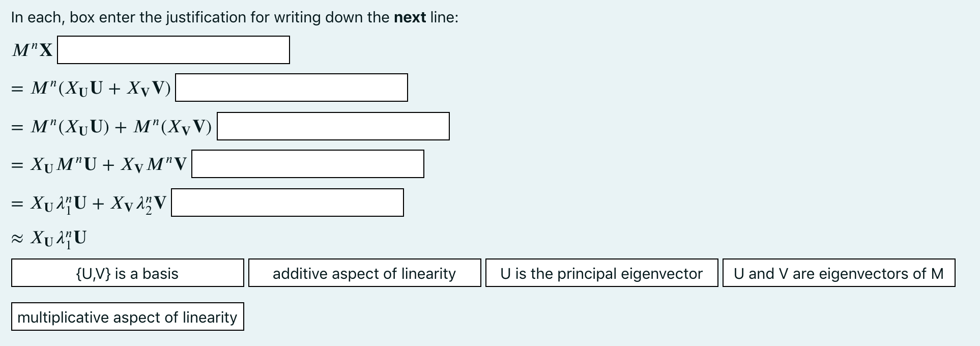Click the box following Mⁿ(X_U U) + Mⁿ(X_V V)
This screenshot has width=980, height=346.
333,126
